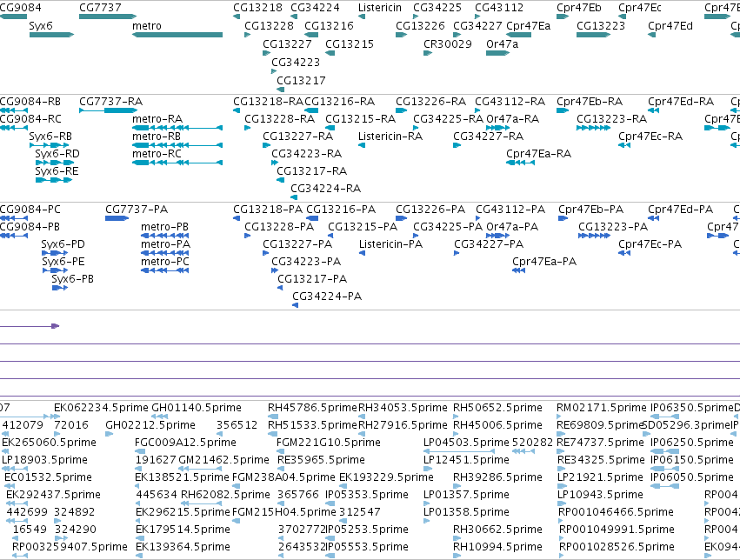
Task: Click the Cpr47Ea gene label
Action: click(x=528, y=26)
